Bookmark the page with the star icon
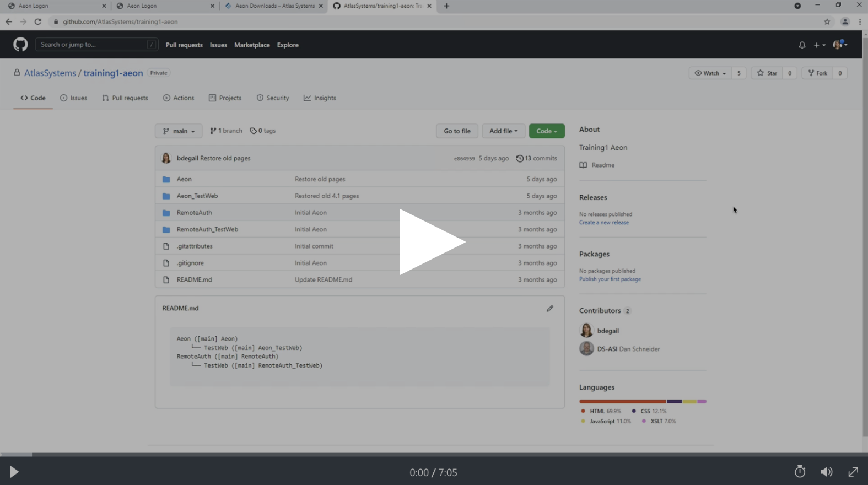This screenshot has height=485, width=868. (x=827, y=22)
